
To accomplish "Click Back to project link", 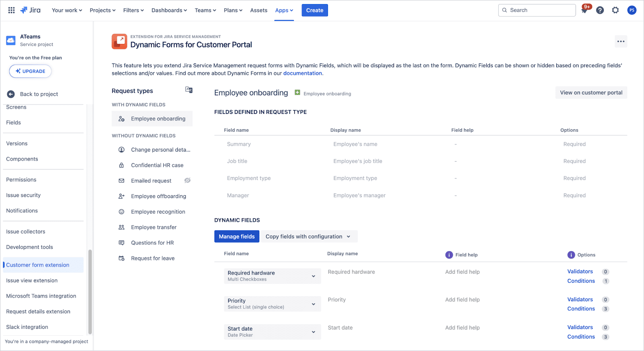I will coord(39,94).
